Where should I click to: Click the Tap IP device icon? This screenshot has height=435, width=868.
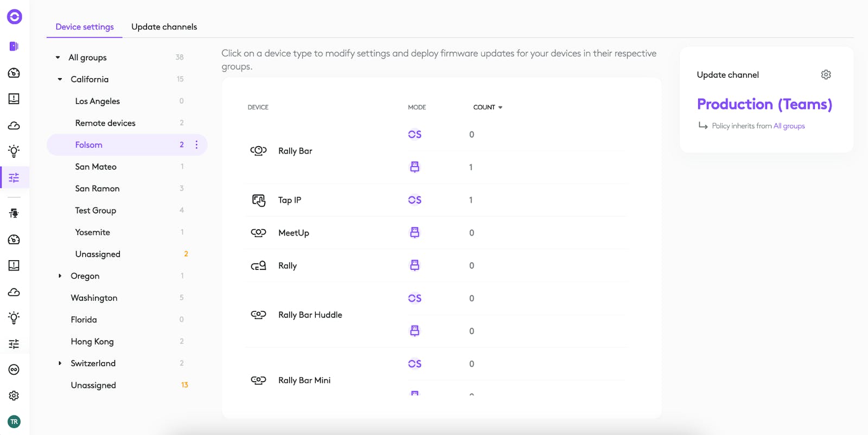[258, 200]
